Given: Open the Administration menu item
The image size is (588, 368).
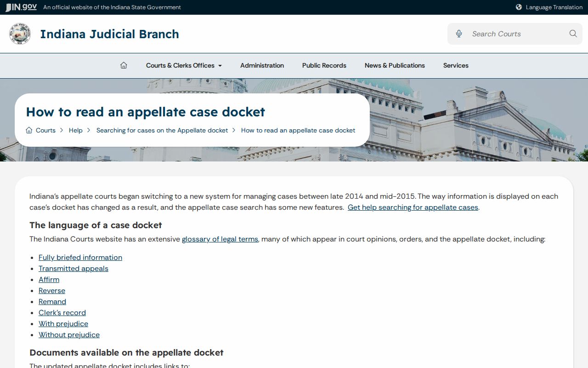Looking at the screenshot, I should pos(262,65).
